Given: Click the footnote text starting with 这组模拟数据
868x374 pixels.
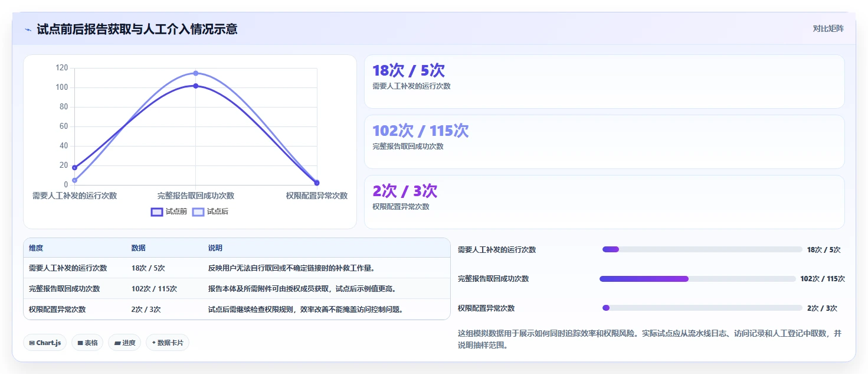Looking at the screenshot, I should pos(650,339).
